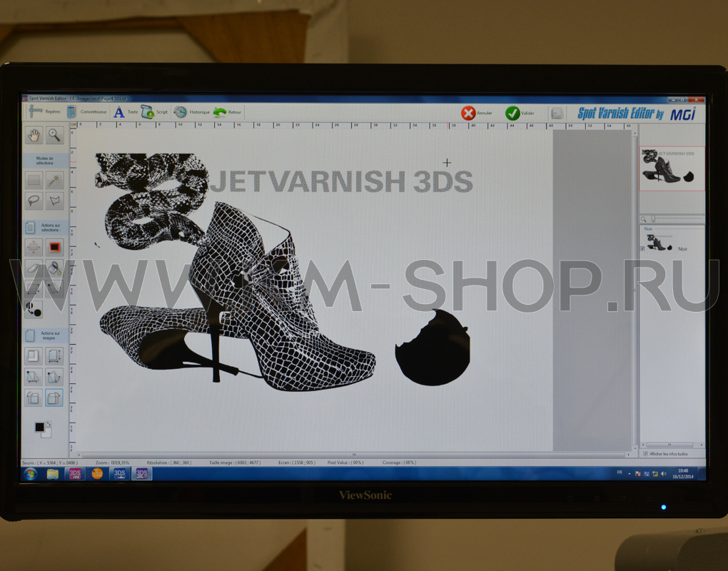
Task: Open the Windows Start menu
Action: click(31, 474)
